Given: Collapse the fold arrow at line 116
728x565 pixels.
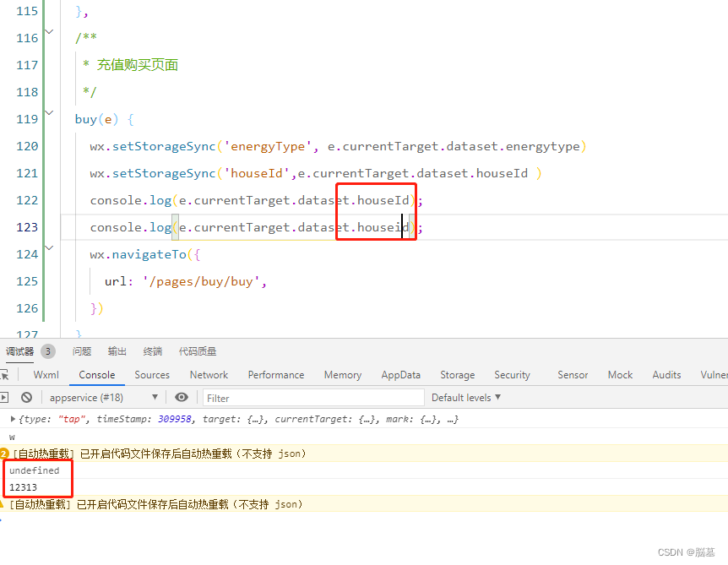Looking at the screenshot, I should point(48,30).
